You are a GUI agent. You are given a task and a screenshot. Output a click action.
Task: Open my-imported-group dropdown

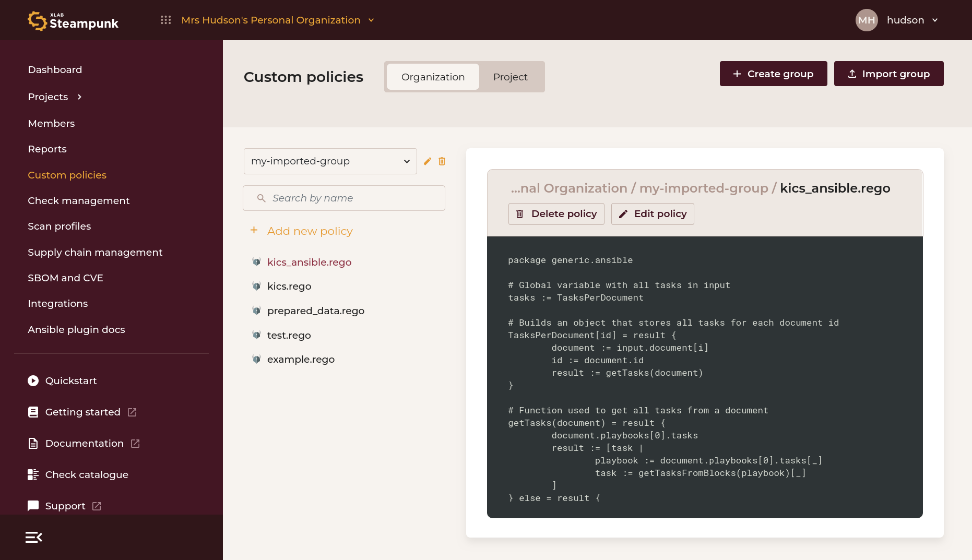click(330, 161)
